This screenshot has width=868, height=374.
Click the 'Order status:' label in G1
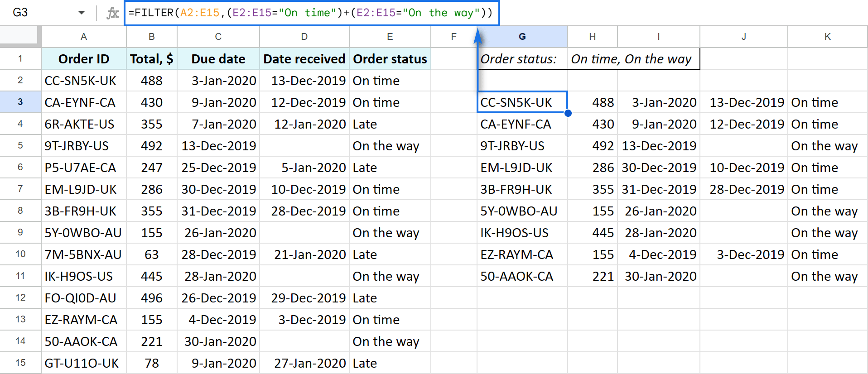pyautogui.click(x=518, y=59)
